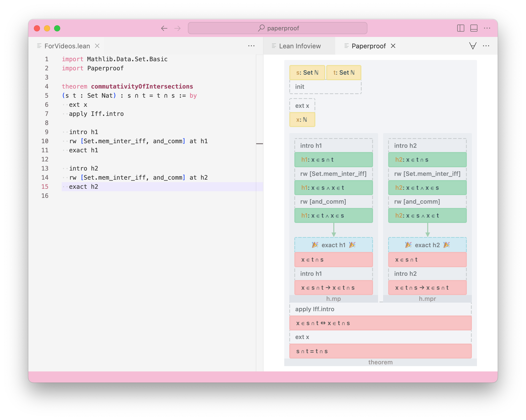526x420 pixels.
Task: Click the Lean forall symbol icon
Action: coord(473,46)
